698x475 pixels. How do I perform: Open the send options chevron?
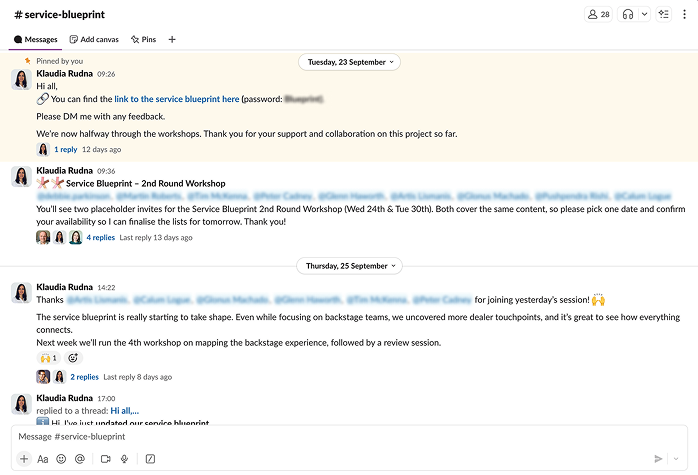pos(676,459)
